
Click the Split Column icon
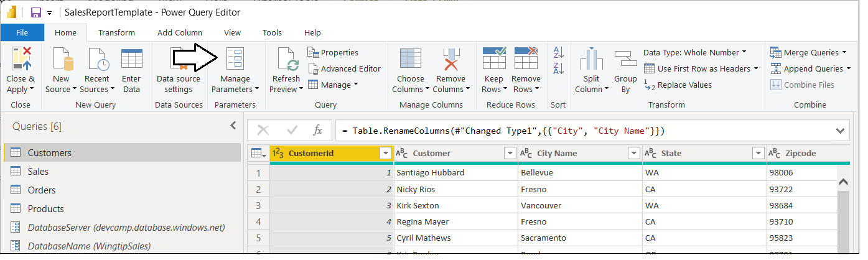592,60
